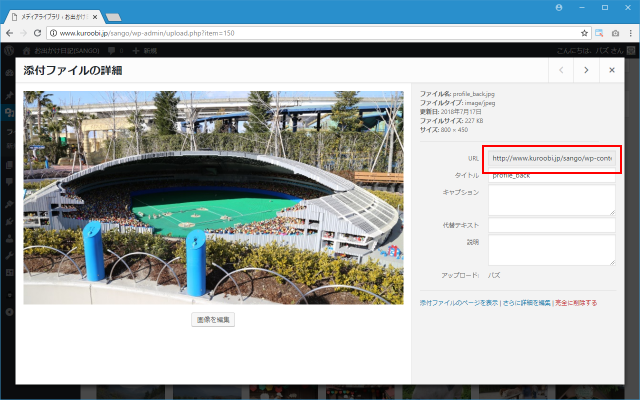Click the 更新日 2018年7月17日 text
The height and width of the screenshot is (400, 640).
coord(451,112)
